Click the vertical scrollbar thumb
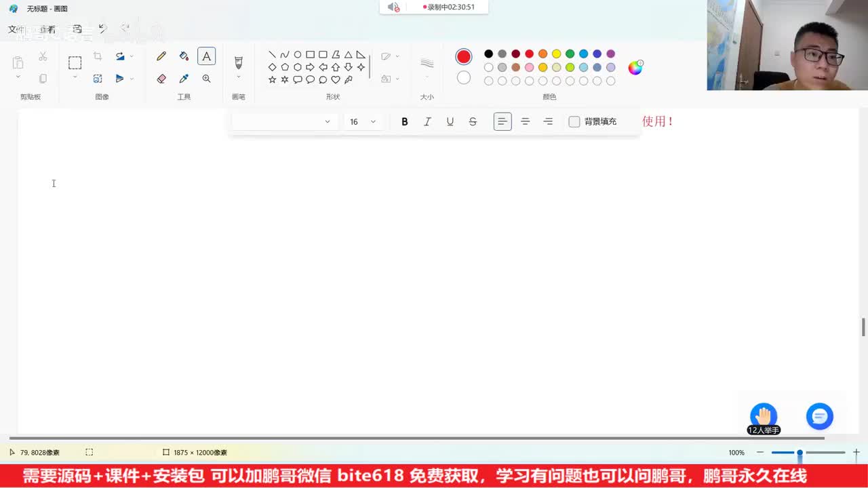The height and width of the screenshot is (488, 868). 863,327
